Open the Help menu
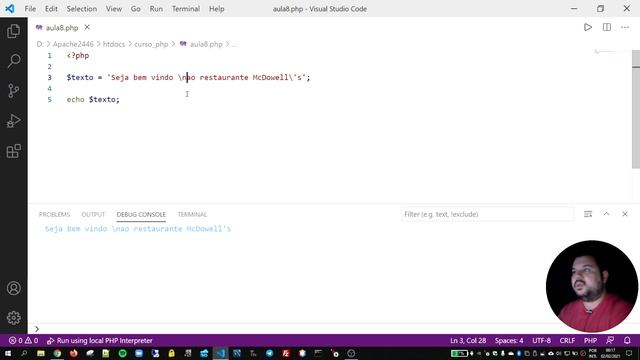 coord(217,9)
